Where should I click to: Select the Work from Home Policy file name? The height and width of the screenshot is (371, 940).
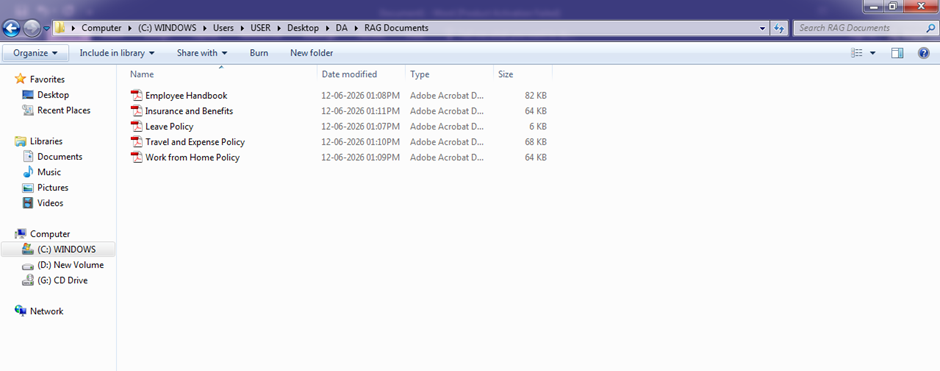click(x=192, y=158)
